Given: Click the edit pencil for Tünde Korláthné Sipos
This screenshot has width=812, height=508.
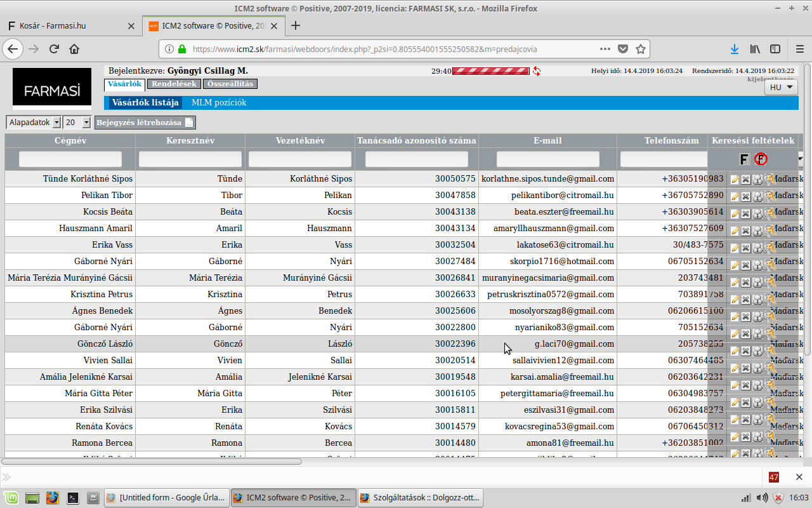Looking at the screenshot, I should pos(735,180).
